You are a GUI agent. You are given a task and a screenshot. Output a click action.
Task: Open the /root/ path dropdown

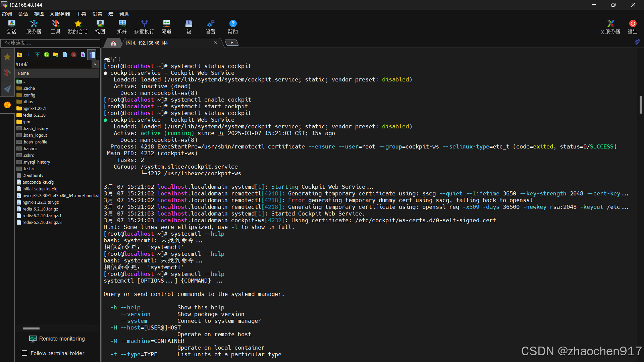pyautogui.click(x=95, y=64)
